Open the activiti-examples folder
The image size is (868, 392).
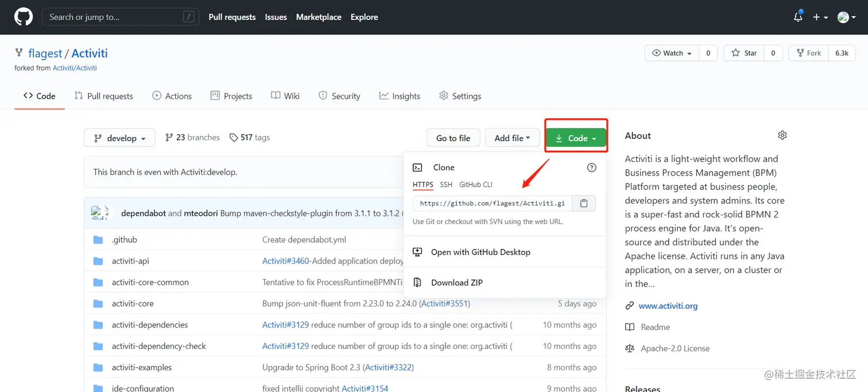point(142,367)
